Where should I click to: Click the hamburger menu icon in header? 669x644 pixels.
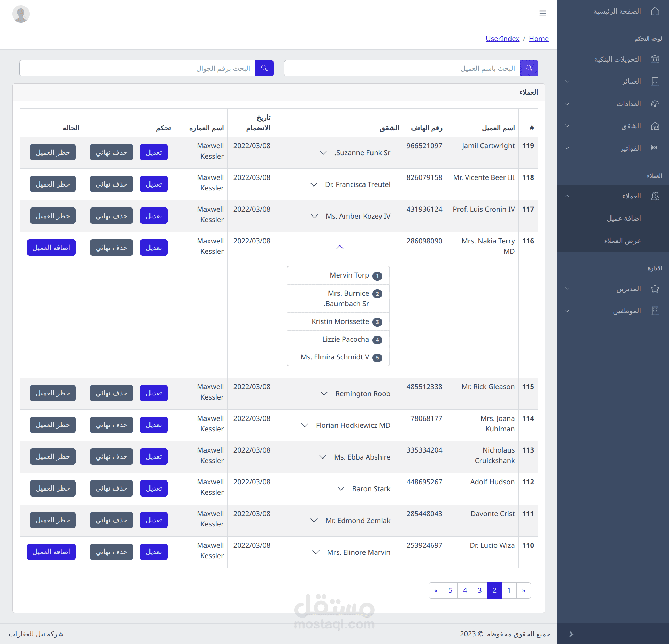click(543, 13)
